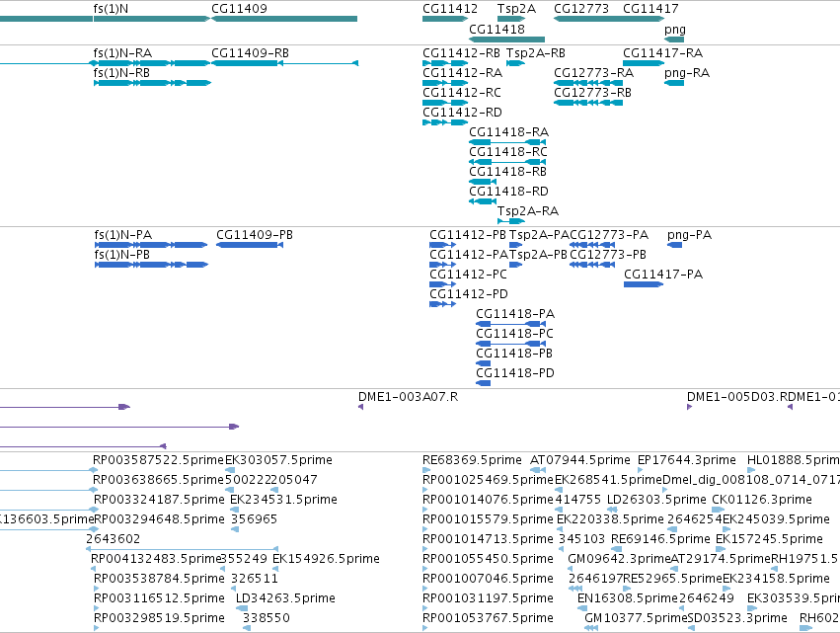This screenshot has width=840, height=633.
Task: Select the Tsp2A-PA protein glyph
Action: pos(515,245)
